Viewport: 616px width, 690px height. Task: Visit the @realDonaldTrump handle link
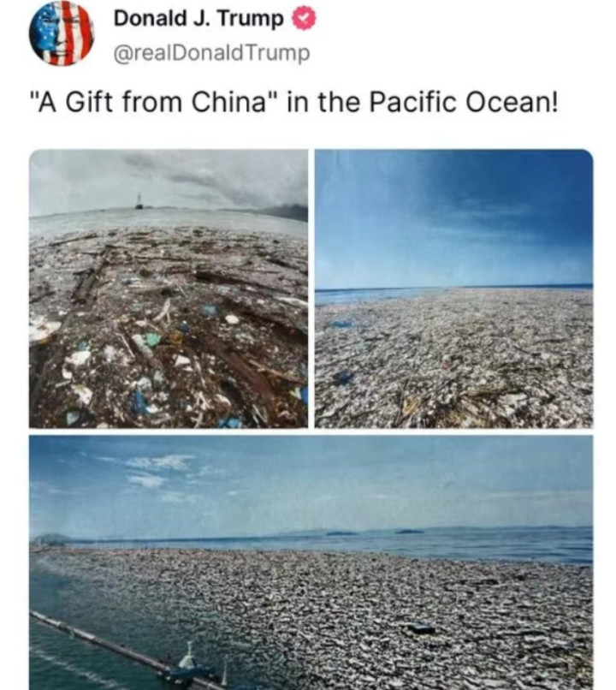(x=211, y=54)
